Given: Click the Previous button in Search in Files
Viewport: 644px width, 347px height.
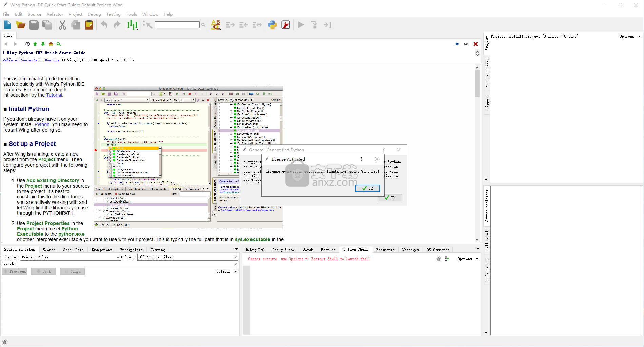Looking at the screenshot, I should [x=15, y=271].
